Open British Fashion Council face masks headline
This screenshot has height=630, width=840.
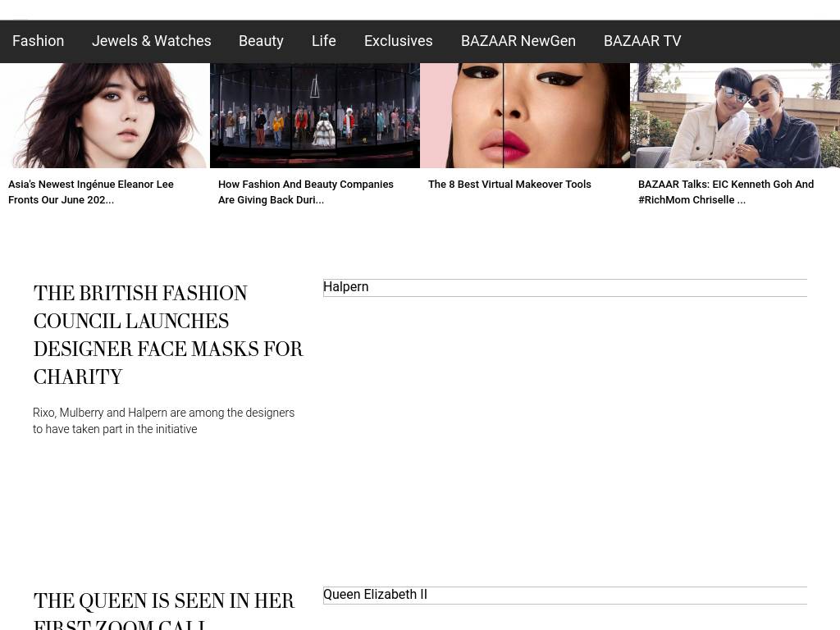pos(168,335)
